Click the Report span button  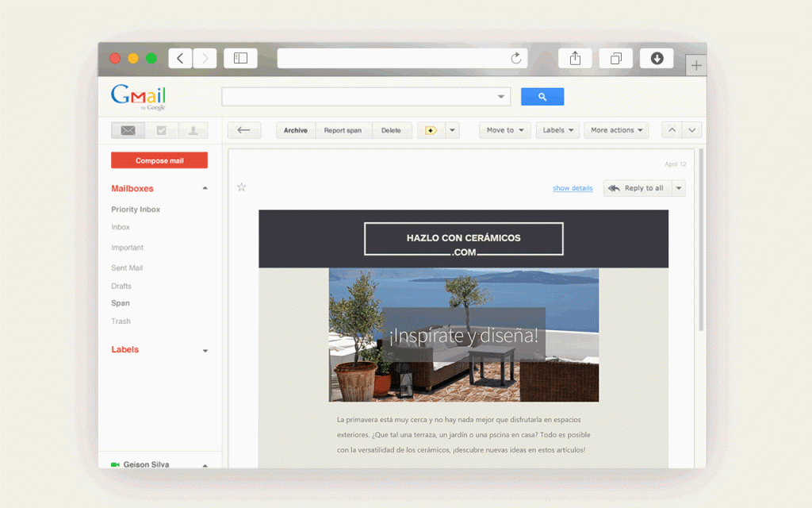point(343,131)
